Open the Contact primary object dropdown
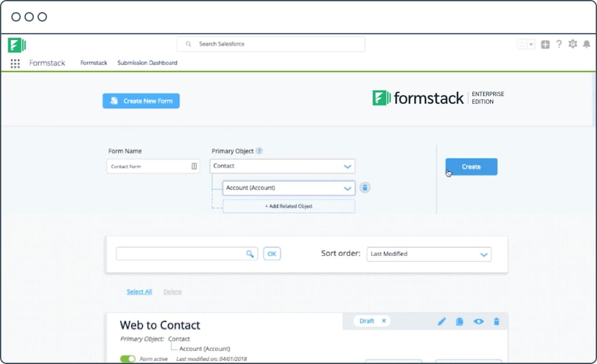 (x=282, y=166)
